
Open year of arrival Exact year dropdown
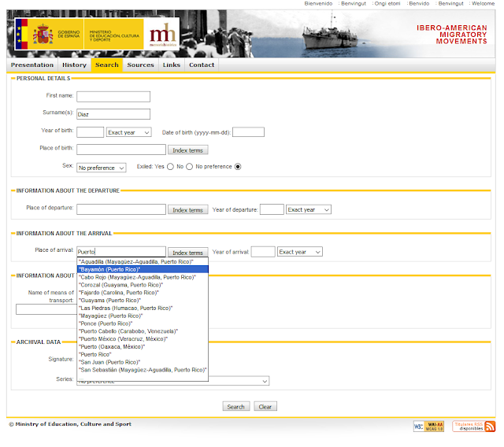(x=301, y=252)
